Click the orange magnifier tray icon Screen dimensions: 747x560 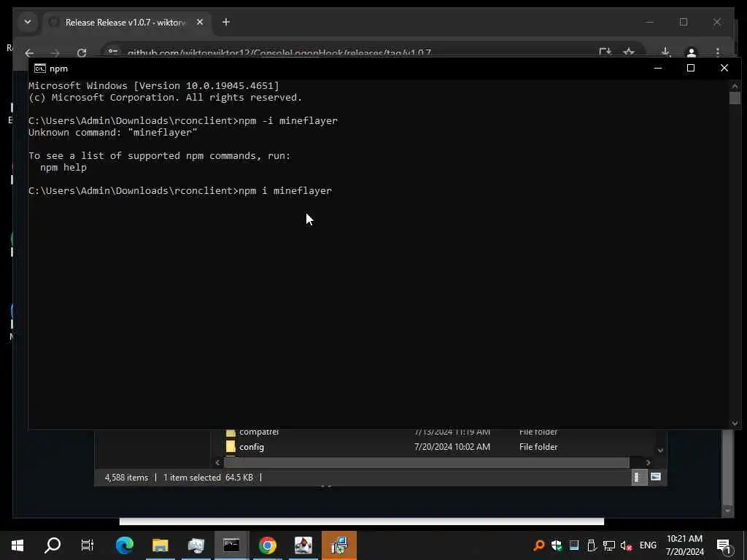point(539,545)
